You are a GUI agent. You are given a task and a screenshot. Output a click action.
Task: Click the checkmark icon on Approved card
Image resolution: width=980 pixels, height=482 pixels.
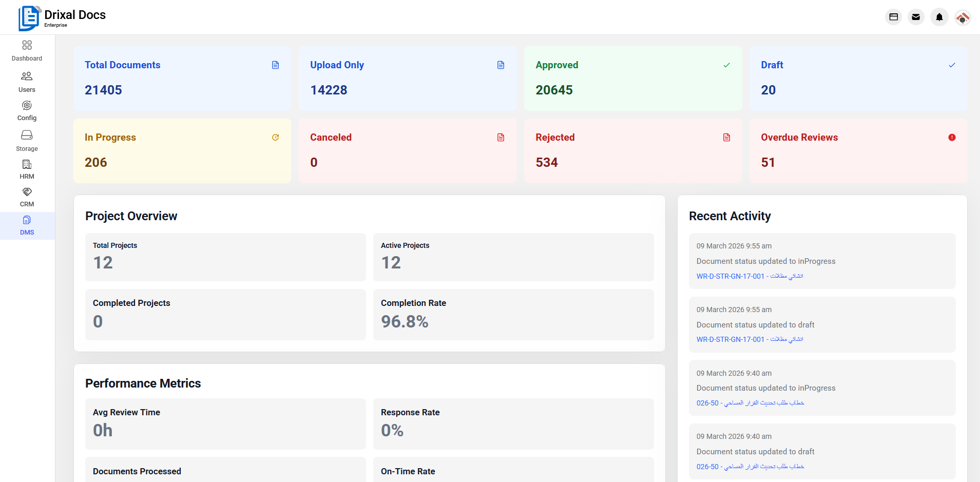click(726, 65)
